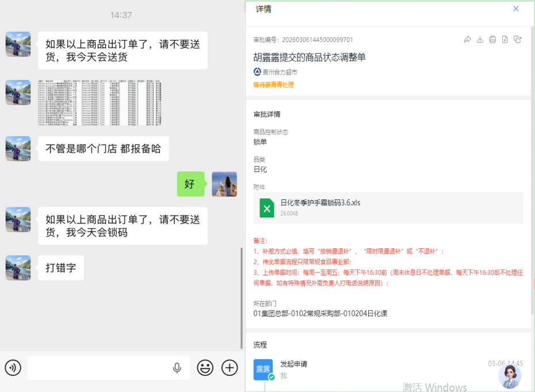This screenshot has height=392, width=535.
Task: Open approval in separate window icon
Action: pyautogui.click(x=517, y=40)
